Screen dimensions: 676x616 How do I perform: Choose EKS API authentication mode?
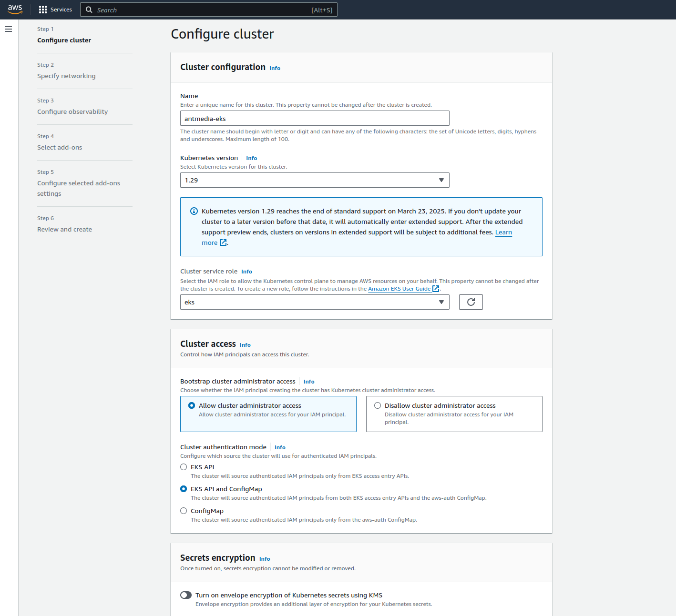[x=184, y=467]
